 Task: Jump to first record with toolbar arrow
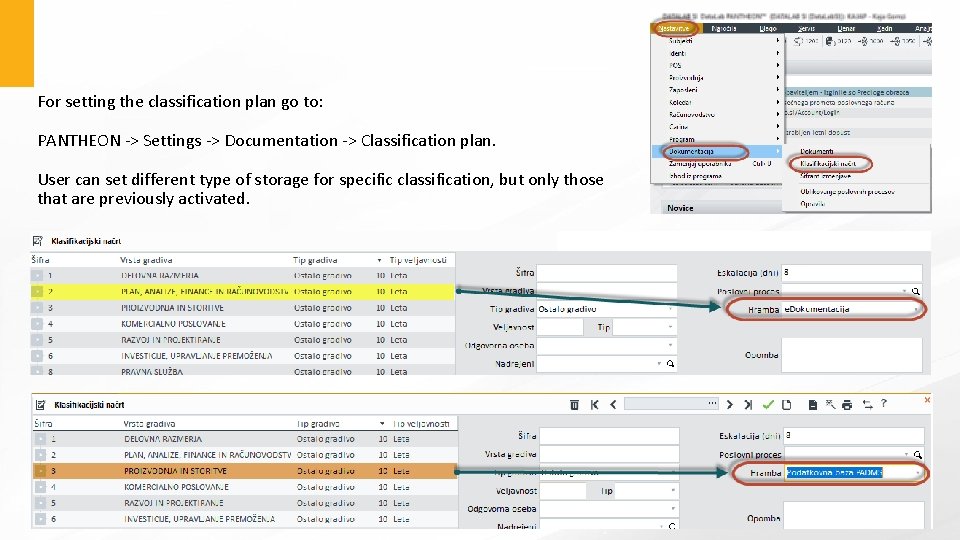pyautogui.click(x=594, y=405)
